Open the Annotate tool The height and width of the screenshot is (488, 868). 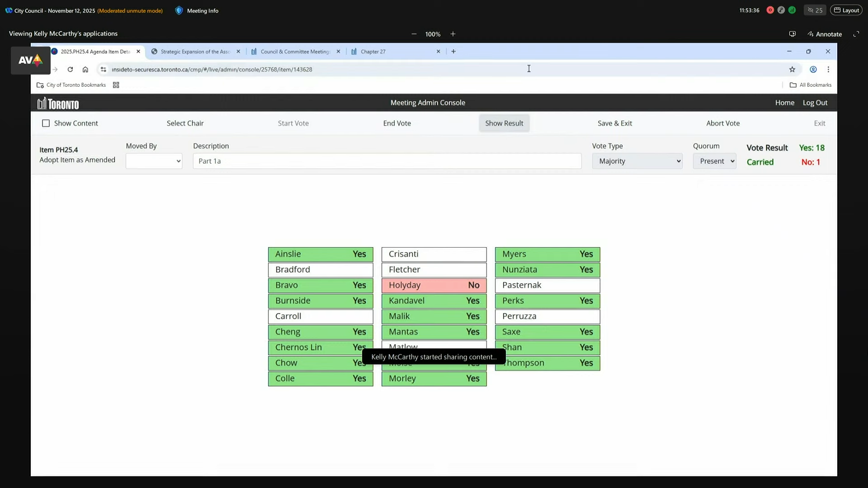(825, 34)
